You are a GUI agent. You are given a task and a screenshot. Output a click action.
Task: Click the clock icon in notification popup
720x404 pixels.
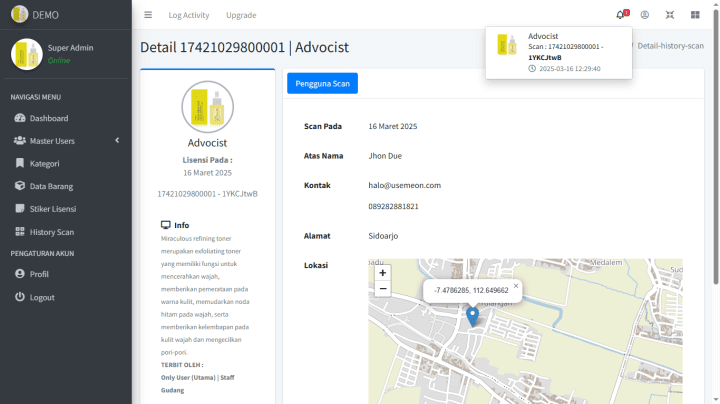[532, 68]
